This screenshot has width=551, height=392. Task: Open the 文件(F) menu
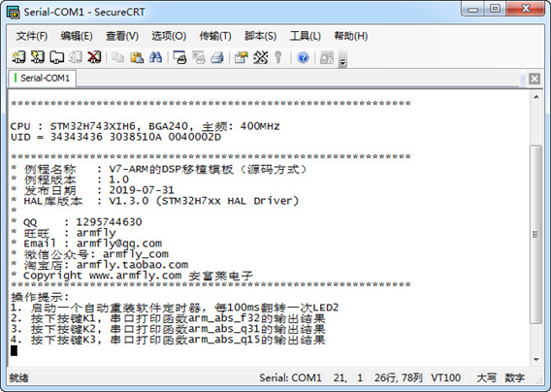[32, 36]
